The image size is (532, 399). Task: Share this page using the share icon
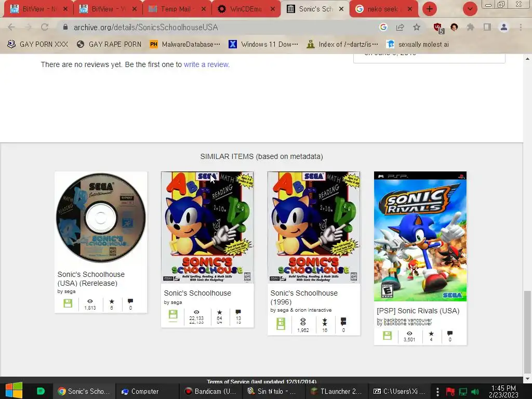click(400, 27)
